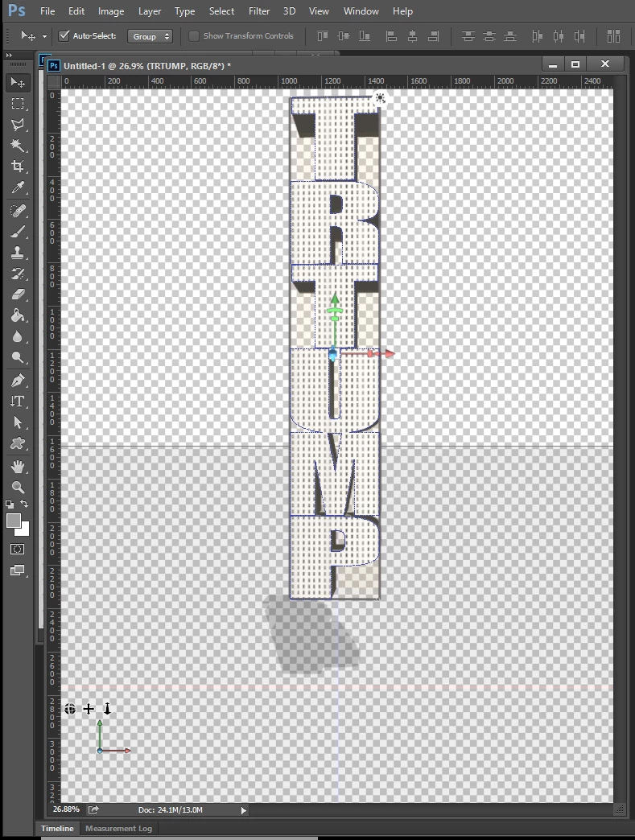Click Align horizontal centers icon

click(413, 36)
